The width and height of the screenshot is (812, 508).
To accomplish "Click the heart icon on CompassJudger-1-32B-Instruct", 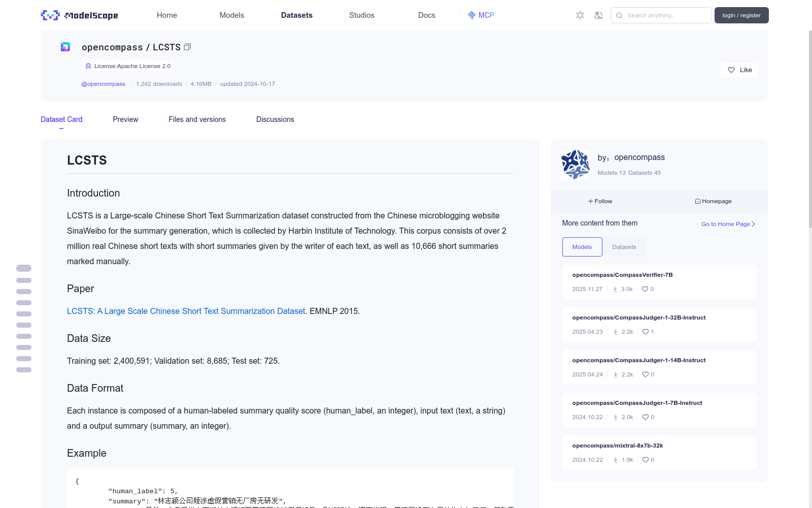I will point(646,332).
